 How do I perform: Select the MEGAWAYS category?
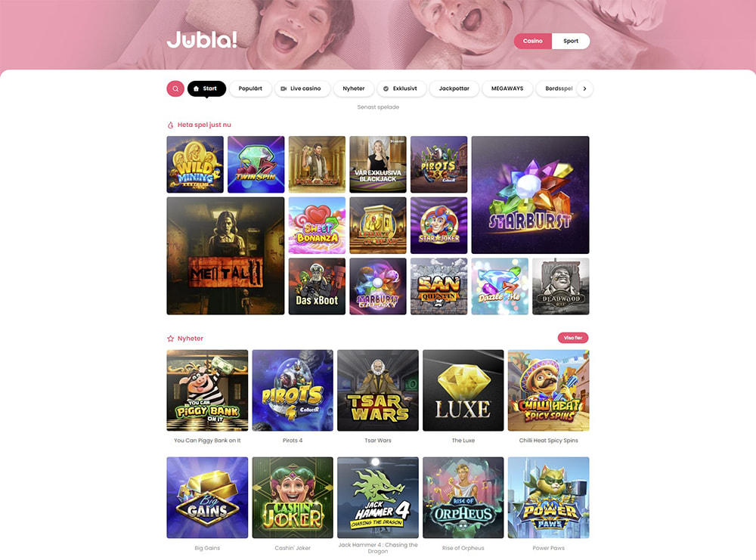pyautogui.click(x=507, y=88)
